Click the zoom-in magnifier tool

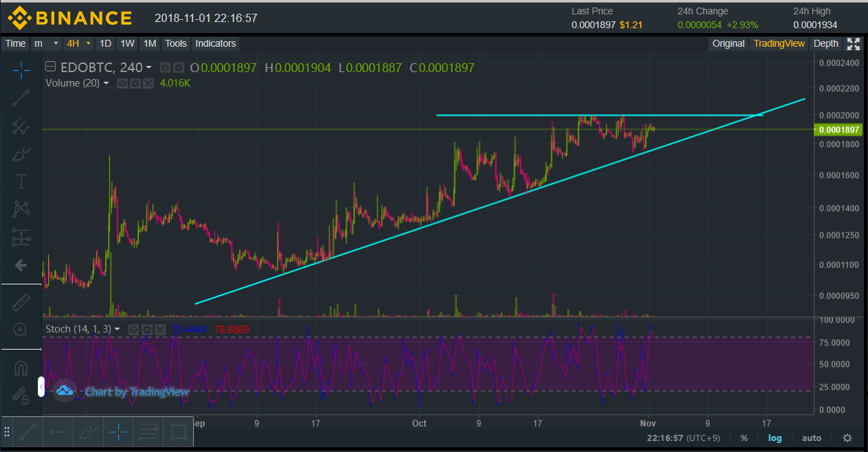(21, 330)
